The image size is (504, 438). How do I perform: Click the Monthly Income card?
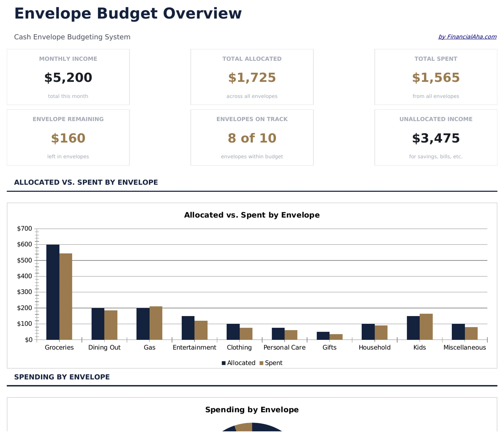[x=68, y=77]
